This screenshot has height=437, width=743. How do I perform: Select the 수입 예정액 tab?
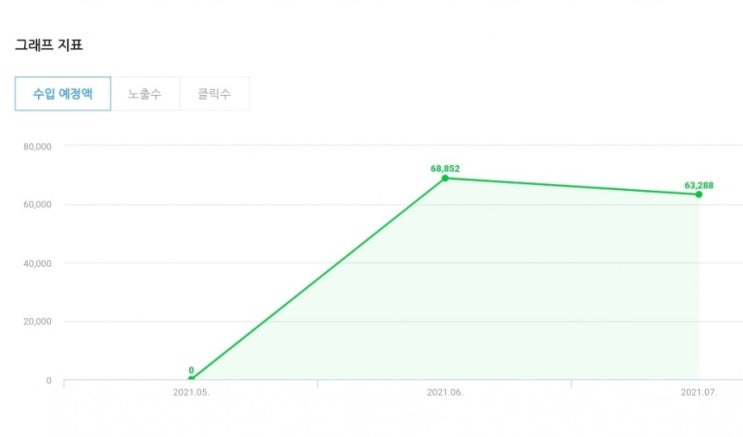tap(62, 93)
